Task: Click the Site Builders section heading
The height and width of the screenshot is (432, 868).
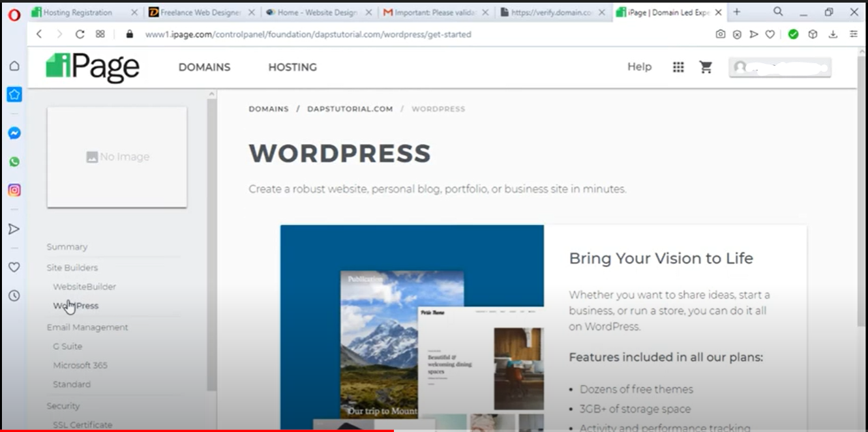Action: pos(72,268)
